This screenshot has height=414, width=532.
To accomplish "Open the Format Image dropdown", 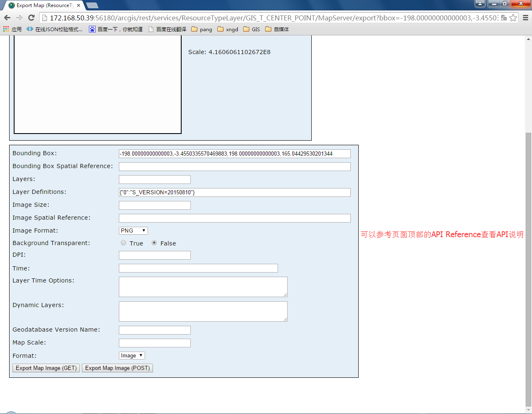I will (x=132, y=355).
